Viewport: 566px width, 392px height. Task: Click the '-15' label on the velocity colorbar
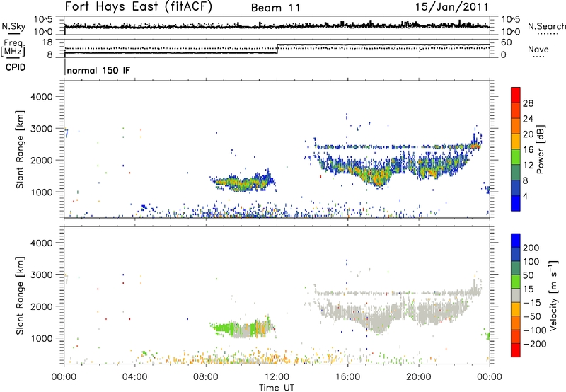pyautogui.click(x=531, y=303)
